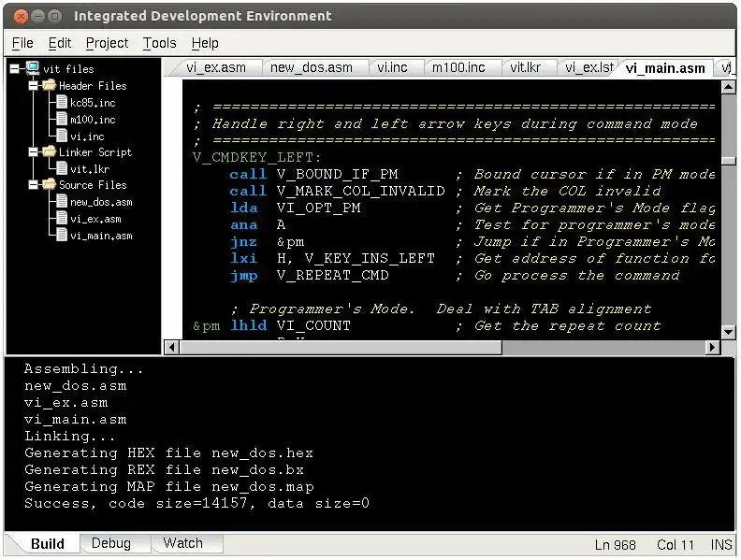Click the vit files computer icon
The height and width of the screenshot is (560, 741).
pos(33,68)
